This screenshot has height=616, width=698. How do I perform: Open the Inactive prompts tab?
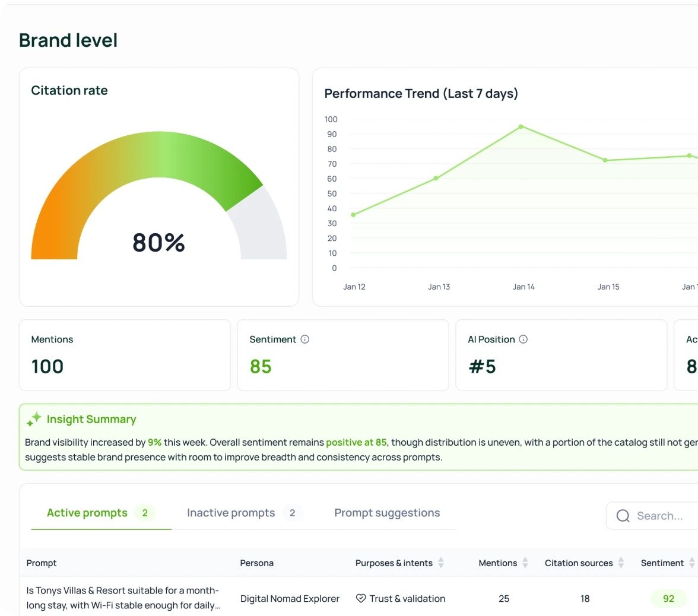point(231,513)
